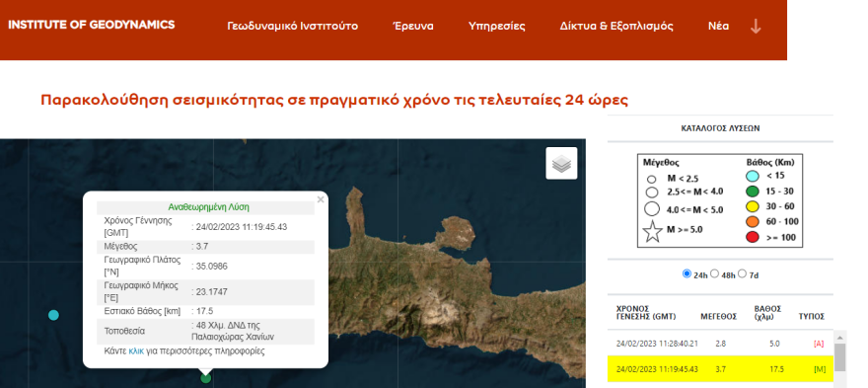Click the yellow '30 - 60' depth legend circle
The height and width of the screenshot is (388, 868).
click(x=753, y=207)
